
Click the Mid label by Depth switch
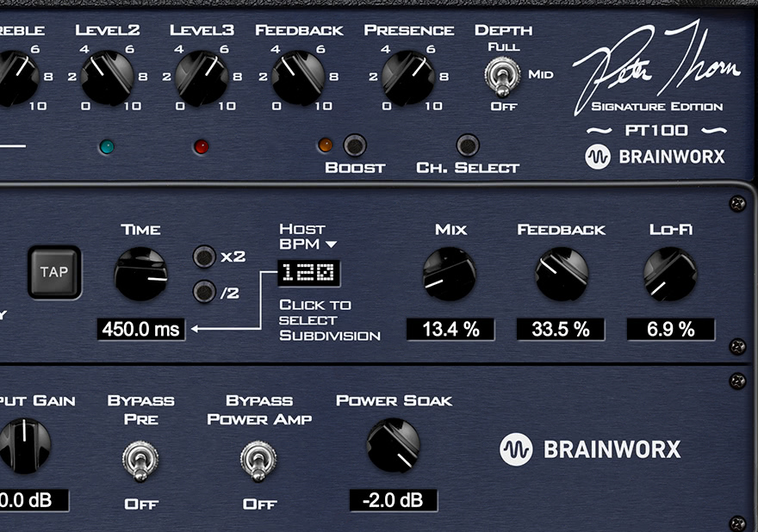[x=541, y=75]
